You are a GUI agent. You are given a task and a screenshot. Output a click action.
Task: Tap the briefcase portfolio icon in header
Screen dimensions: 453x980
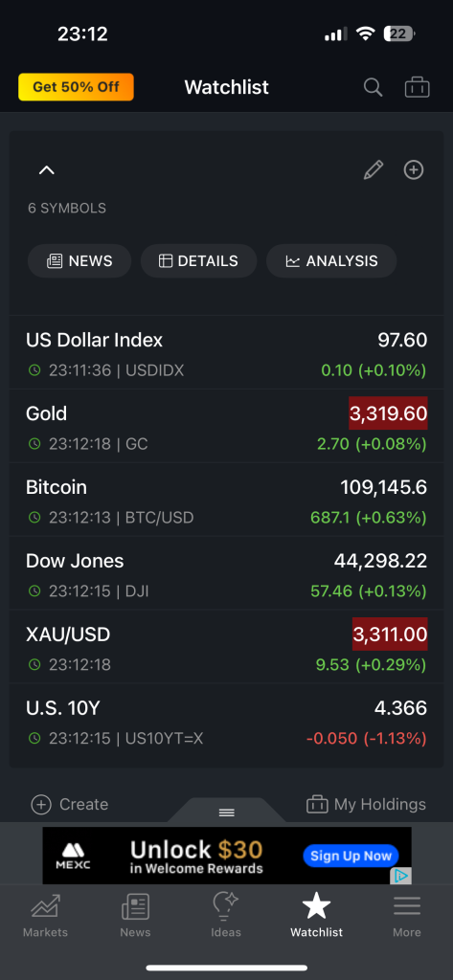click(417, 87)
